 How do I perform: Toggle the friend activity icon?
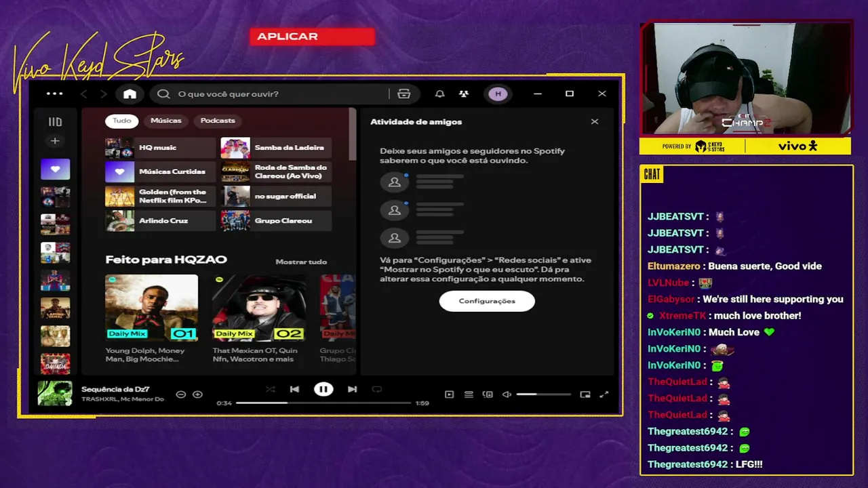point(464,94)
